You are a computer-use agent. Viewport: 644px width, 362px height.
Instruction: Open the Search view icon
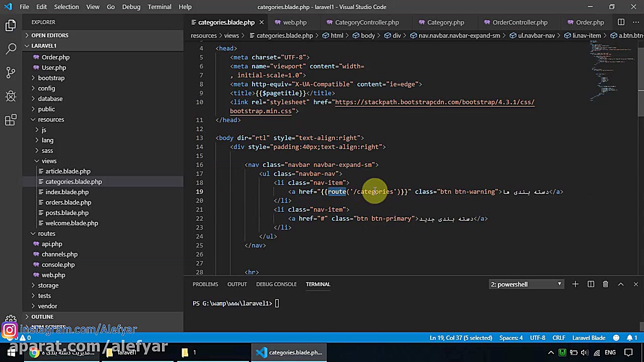[x=11, y=49]
